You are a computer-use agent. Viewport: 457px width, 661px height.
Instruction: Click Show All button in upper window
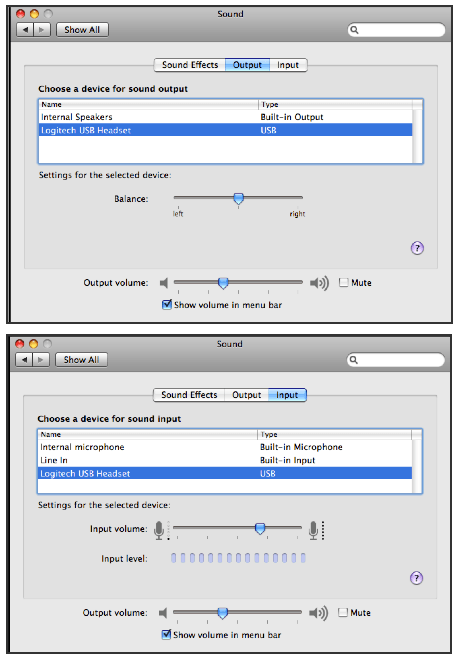click(82, 30)
